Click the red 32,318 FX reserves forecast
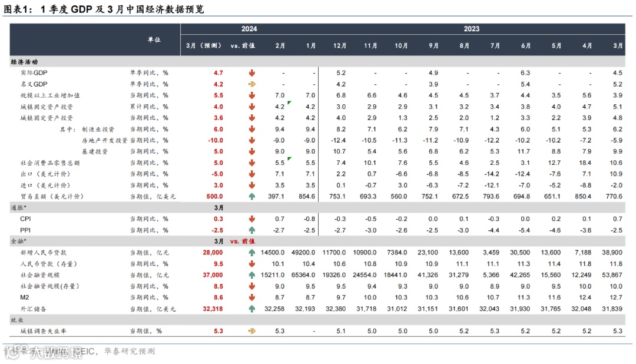This screenshot has width=636, height=364. (213, 309)
